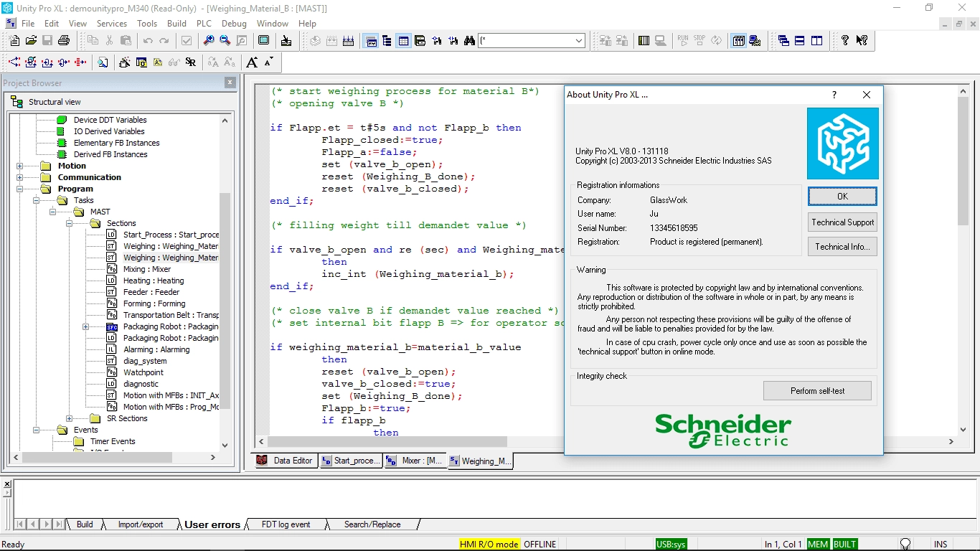The height and width of the screenshot is (551, 980).
Task: Expand the Motion folder node
Action: click(x=20, y=166)
